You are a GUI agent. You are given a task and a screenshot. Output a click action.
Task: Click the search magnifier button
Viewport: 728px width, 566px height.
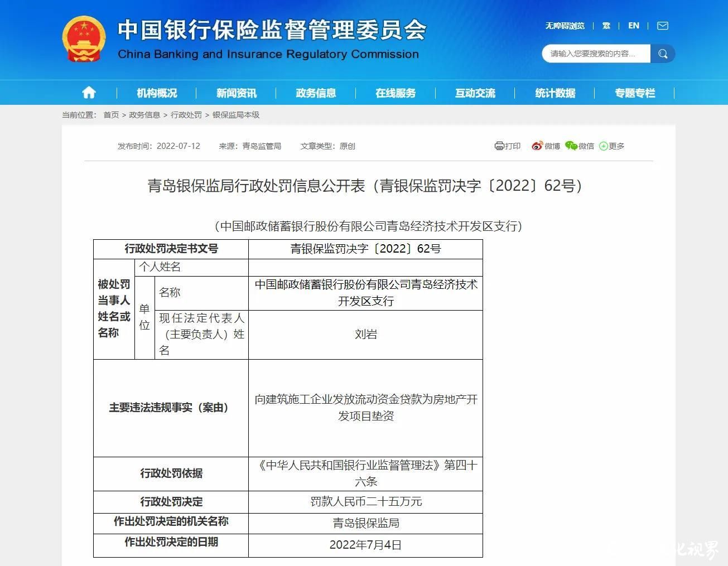pyautogui.click(x=663, y=54)
